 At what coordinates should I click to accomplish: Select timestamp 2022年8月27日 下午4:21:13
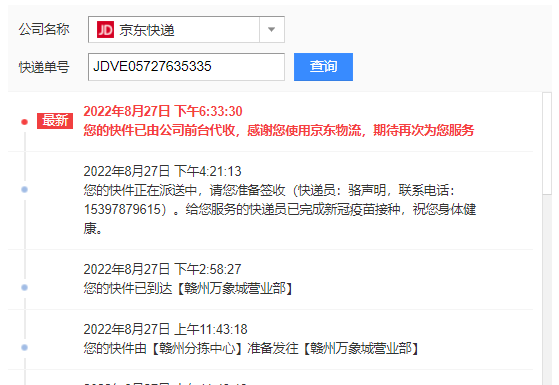(x=163, y=171)
